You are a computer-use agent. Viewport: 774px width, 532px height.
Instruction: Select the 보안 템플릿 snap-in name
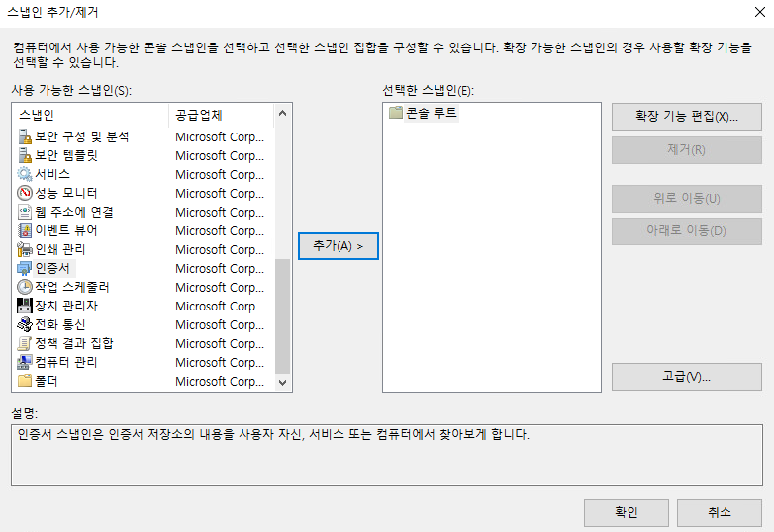click(x=66, y=155)
